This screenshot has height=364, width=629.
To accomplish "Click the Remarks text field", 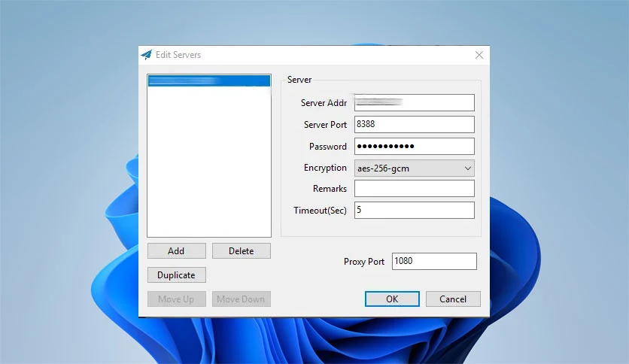I will pos(415,189).
